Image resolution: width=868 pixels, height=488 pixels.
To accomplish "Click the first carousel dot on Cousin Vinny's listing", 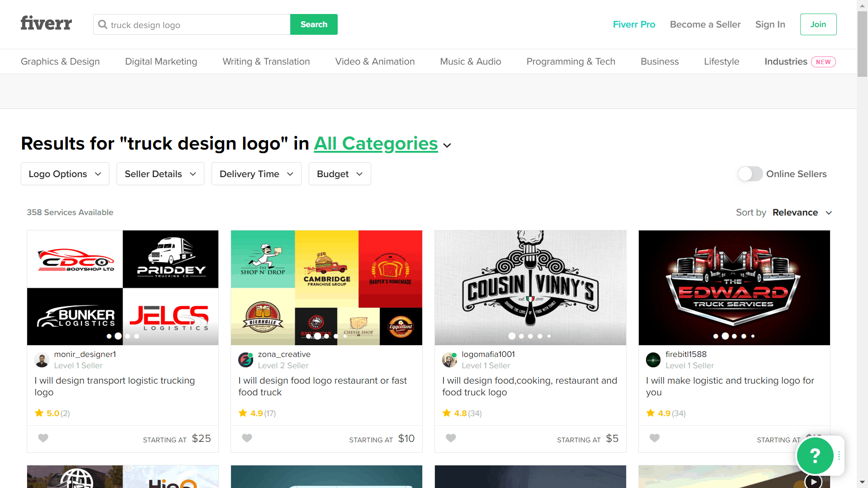I will [x=511, y=336].
